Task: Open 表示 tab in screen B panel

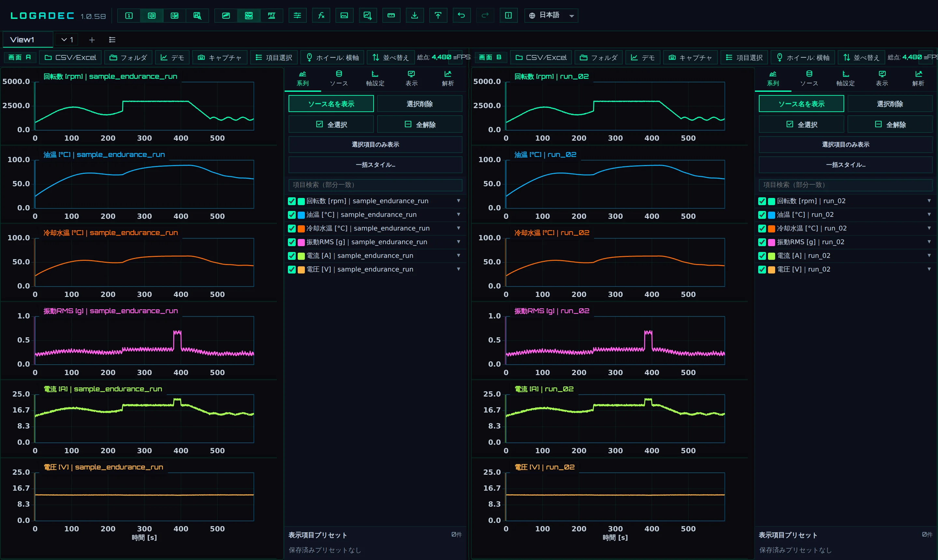Action: 882,78
